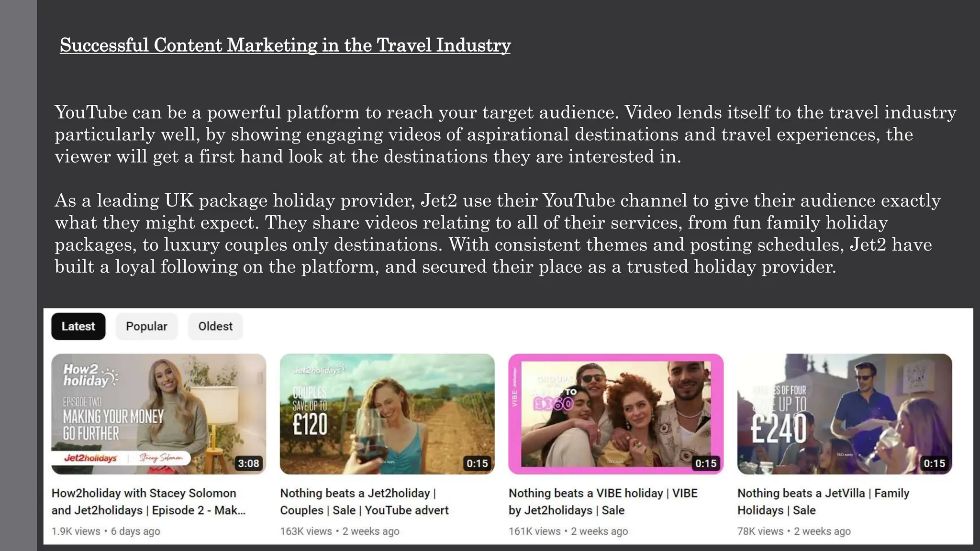980x551 pixels.
Task: Click the How2holiday sun logo on first thumbnail
Action: [x=90, y=375]
